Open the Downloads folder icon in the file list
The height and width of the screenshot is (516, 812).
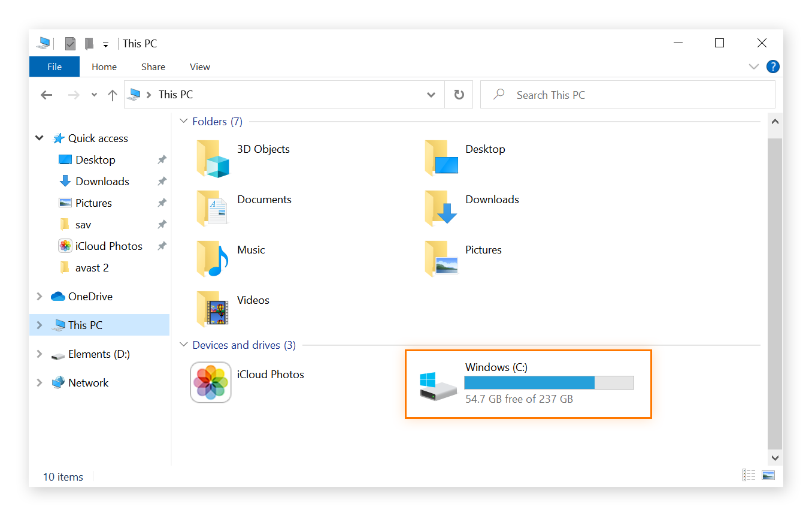pos(441,208)
